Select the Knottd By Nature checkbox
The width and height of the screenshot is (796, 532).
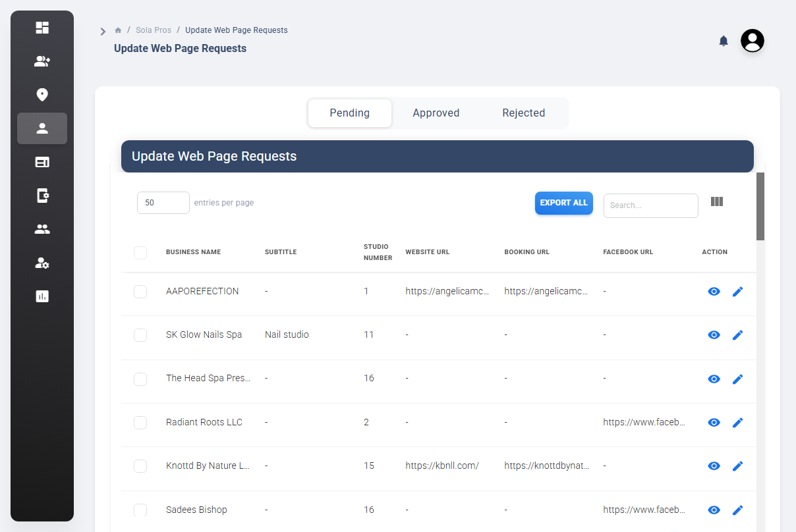[x=140, y=465]
